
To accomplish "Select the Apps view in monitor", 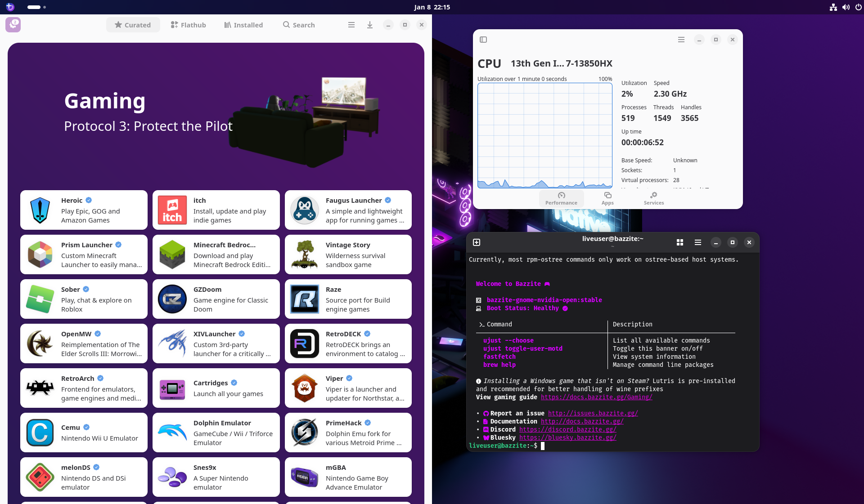I will pyautogui.click(x=607, y=198).
